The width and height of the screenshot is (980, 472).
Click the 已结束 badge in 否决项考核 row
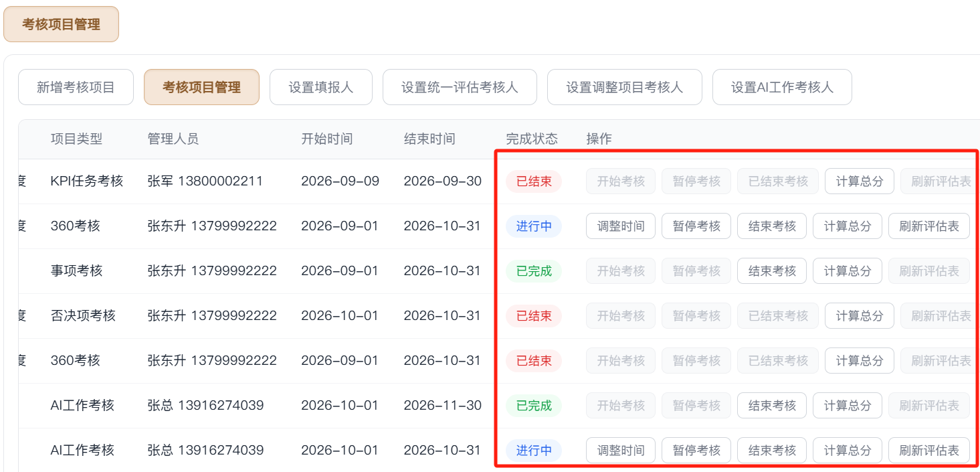coord(533,315)
